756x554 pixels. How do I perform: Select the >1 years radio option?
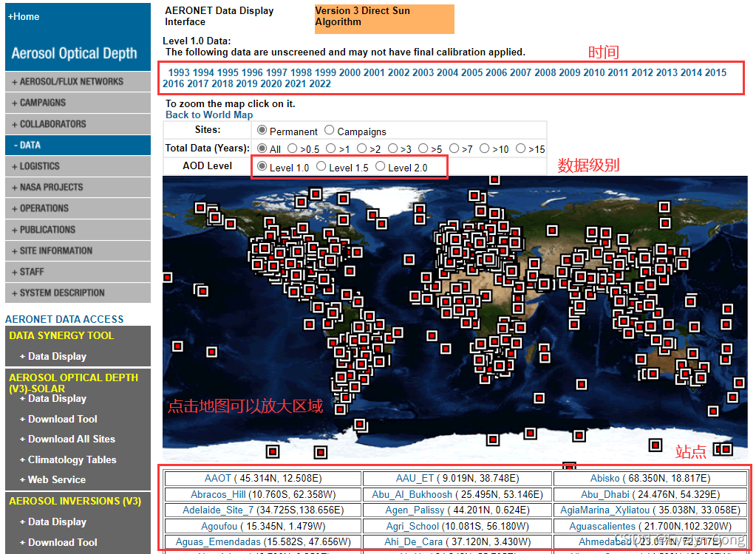(x=331, y=148)
